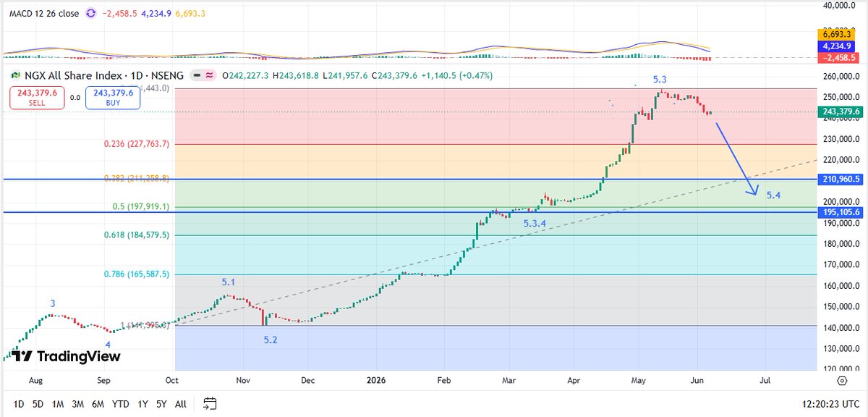This screenshot has width=868, height=417.
Task: Click the wave label 4 near September
Action: [x=108, y=344]
